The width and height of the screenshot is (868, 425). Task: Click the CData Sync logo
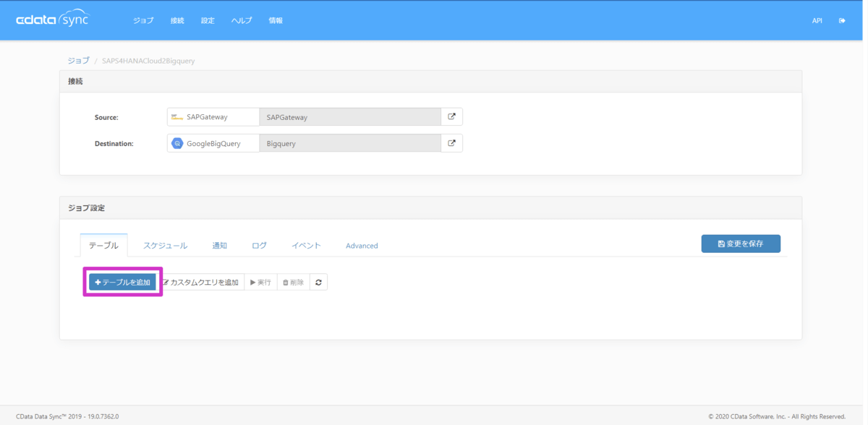[x=52, y=19]
